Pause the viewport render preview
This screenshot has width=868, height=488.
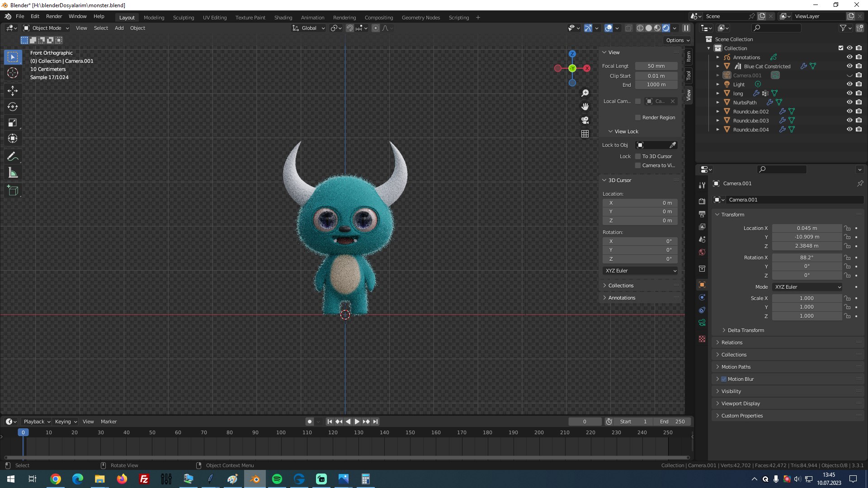click(686, 28)
